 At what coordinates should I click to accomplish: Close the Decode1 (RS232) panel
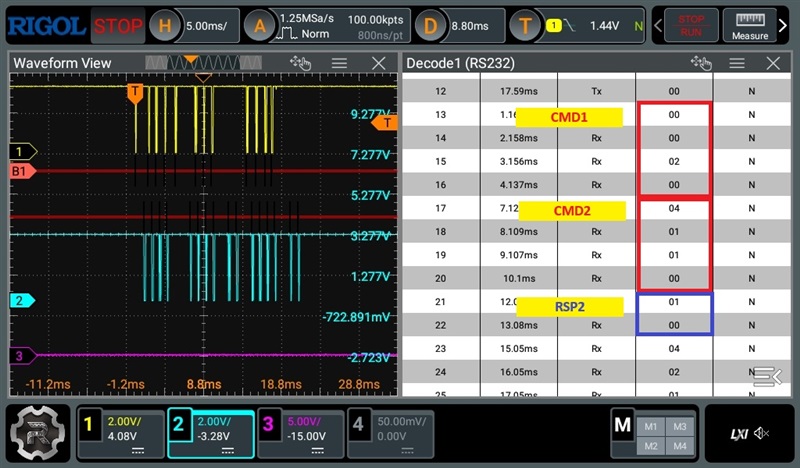coord(773,63)
